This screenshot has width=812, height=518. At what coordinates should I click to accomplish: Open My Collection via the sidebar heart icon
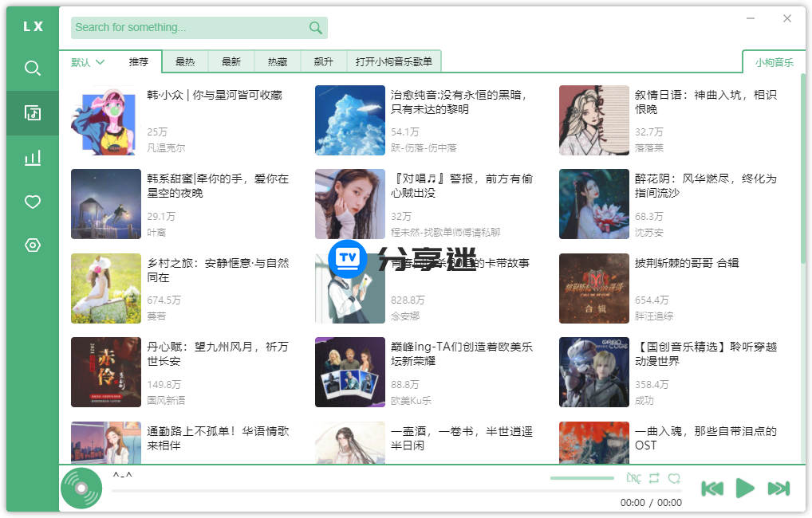(x=32, y=202)
